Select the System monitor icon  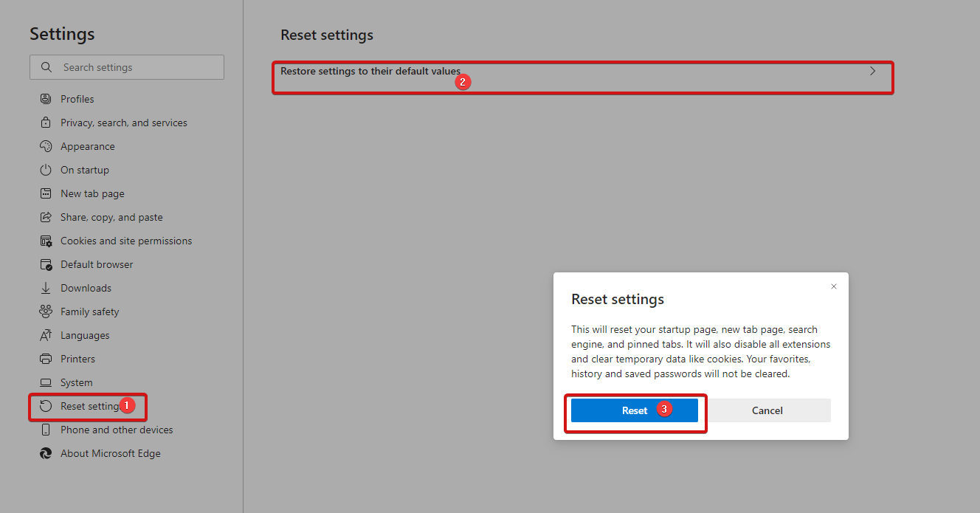(x=46, y=382)
